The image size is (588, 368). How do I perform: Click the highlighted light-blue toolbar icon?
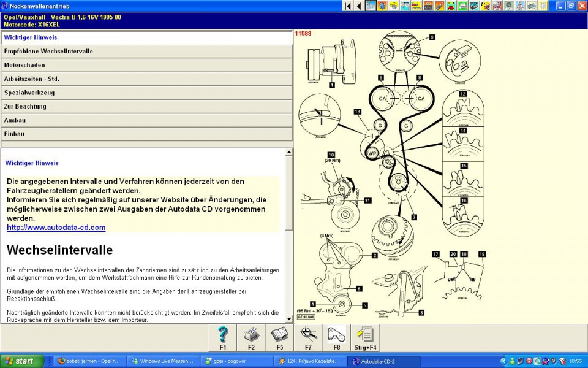(371, 6)
